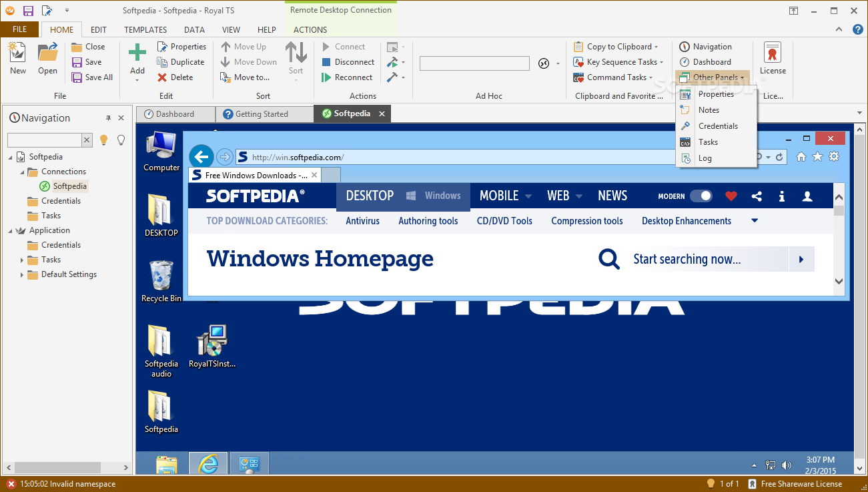Click Disconnect in Actions group
The height and width of the screenshot is (492, 868).
(348, 62)
